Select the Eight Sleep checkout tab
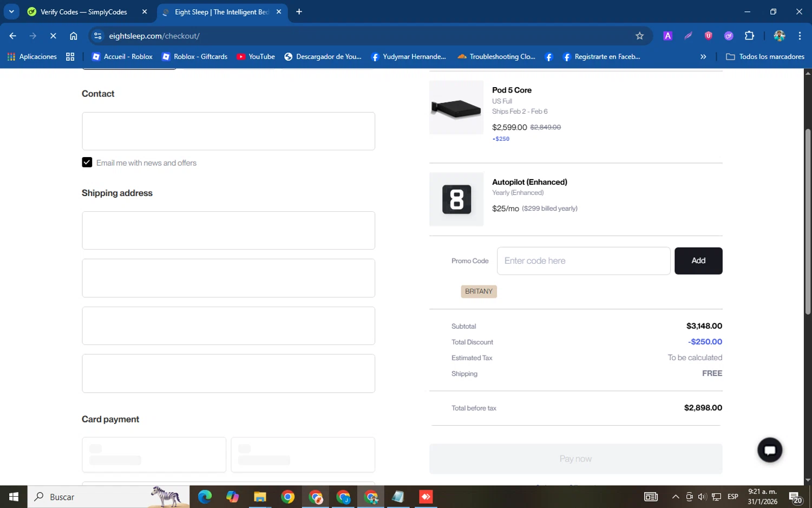 [222, 12]
